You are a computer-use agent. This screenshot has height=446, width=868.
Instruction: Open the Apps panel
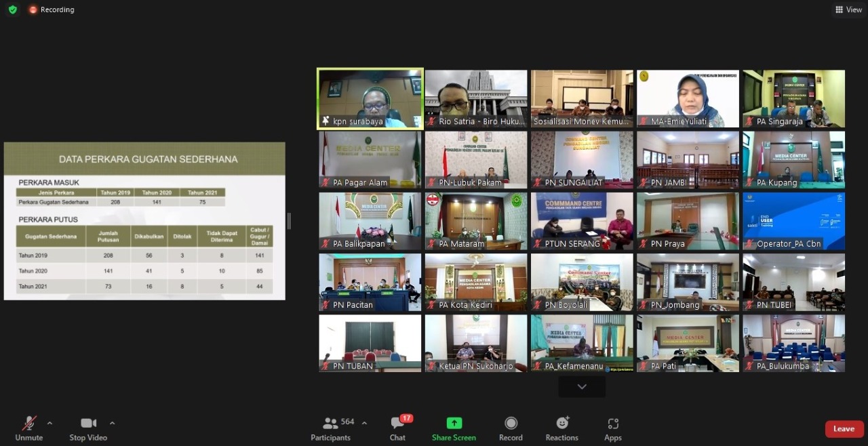613,428
